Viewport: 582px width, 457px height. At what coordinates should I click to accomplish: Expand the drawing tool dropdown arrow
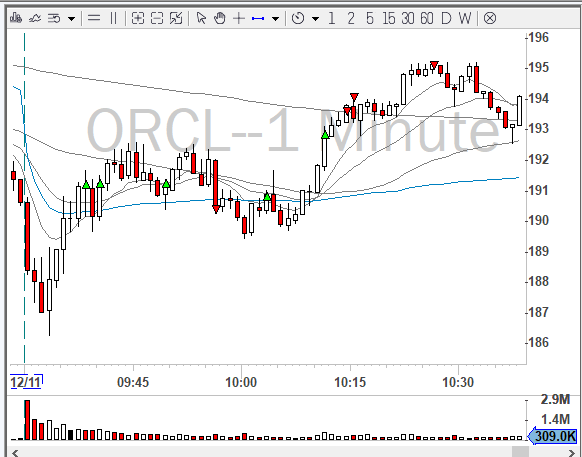[275, 18]
